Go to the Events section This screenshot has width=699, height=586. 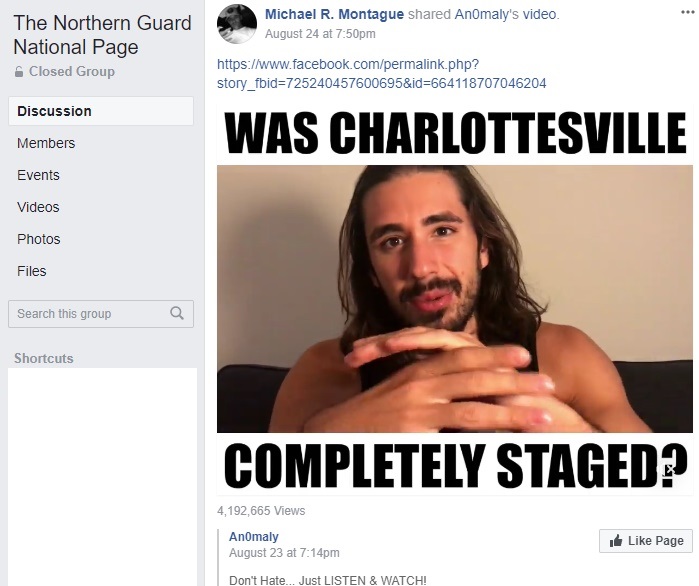coord(38,175)
